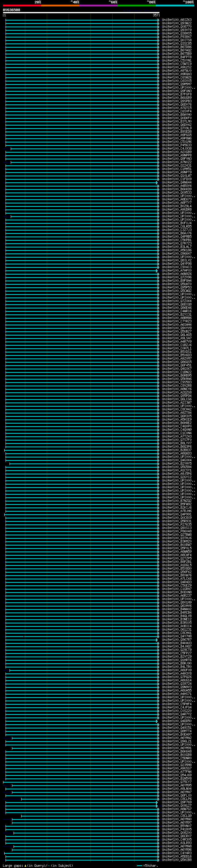Select label UniRef100_P45633

click(x=176, y=145)
